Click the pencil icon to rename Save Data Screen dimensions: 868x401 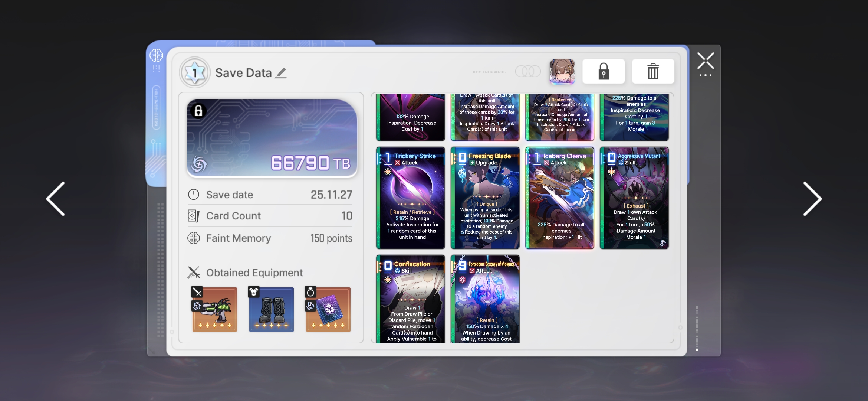coord(281,73)
